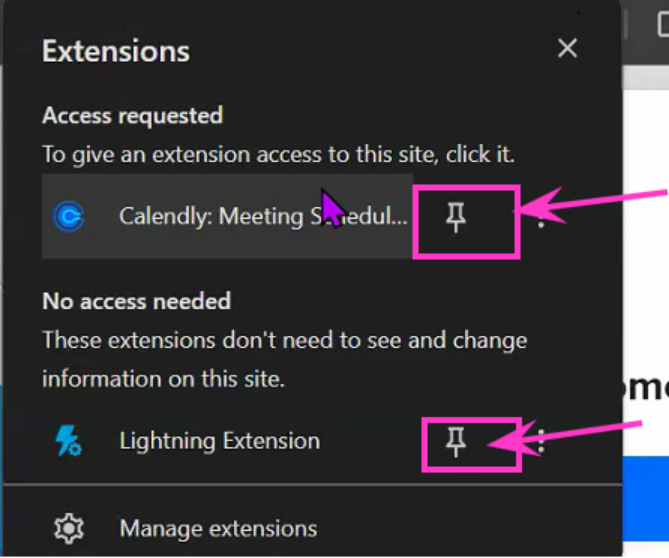Image resolution: width=669 pixels, height=558 pixels.
Task: Pin the Lightning Extension to toolbar
Action: click(x=456, y=442)
